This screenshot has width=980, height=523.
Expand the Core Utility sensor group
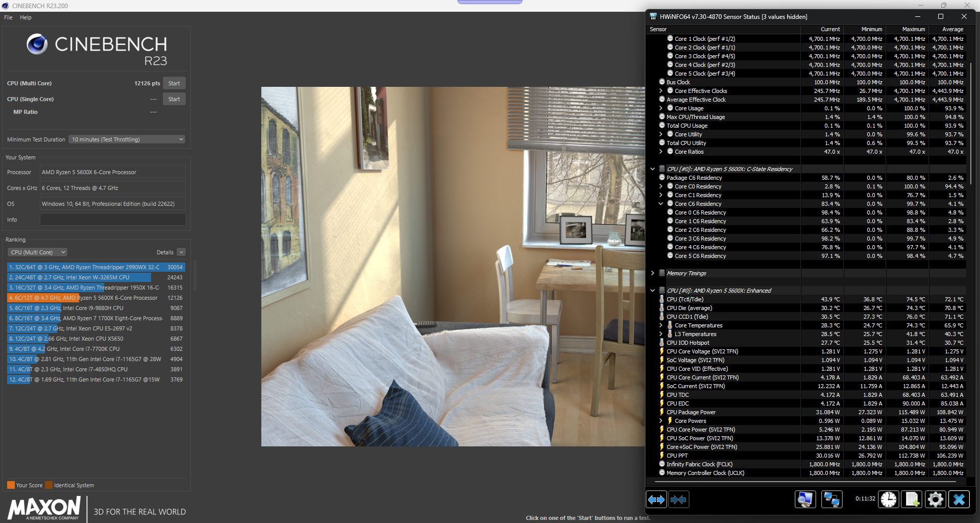coord(661,134)
